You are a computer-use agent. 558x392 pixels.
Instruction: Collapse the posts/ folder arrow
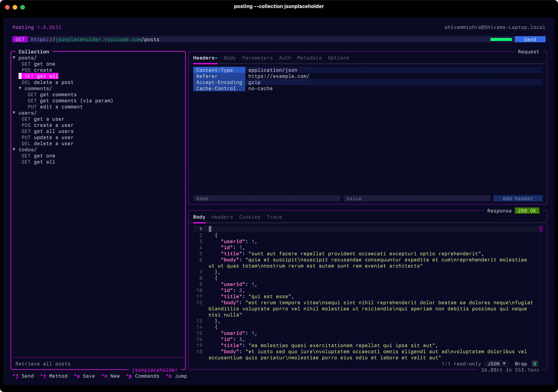pyautogui.click(x=14, y=58)
